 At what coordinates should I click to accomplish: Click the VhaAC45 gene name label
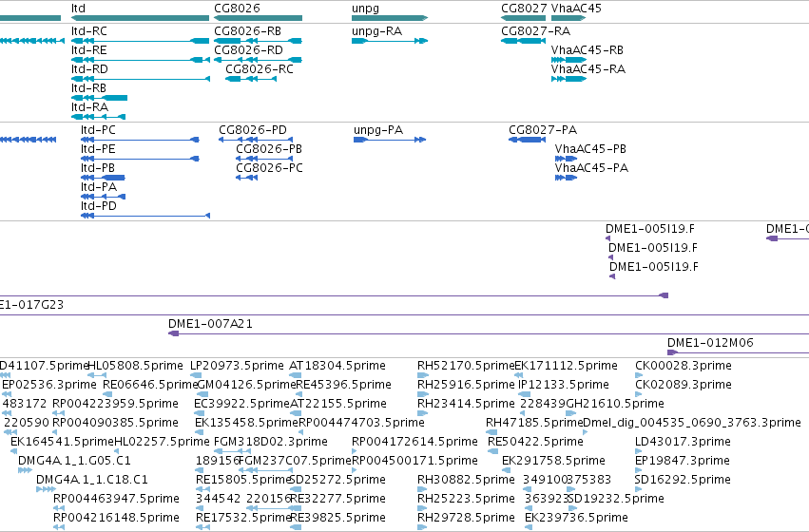click(576, 9)
